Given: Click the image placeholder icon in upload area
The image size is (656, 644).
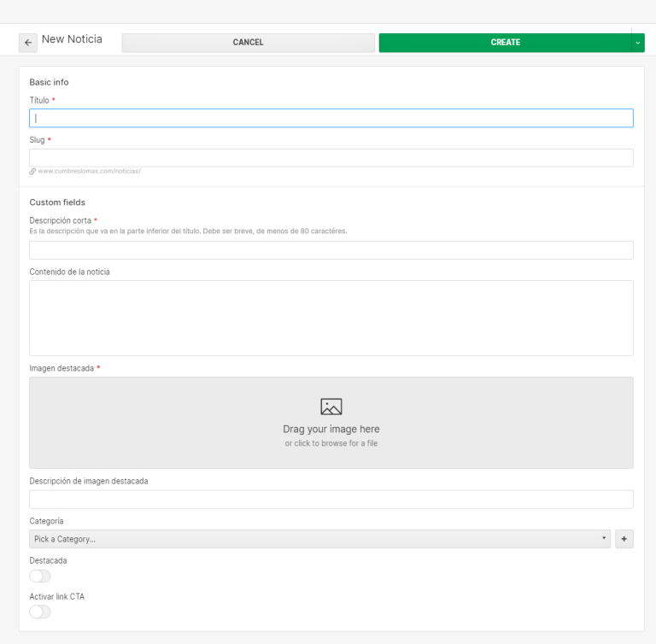Looking at the screenshot, I should click(x=331, y=407).
